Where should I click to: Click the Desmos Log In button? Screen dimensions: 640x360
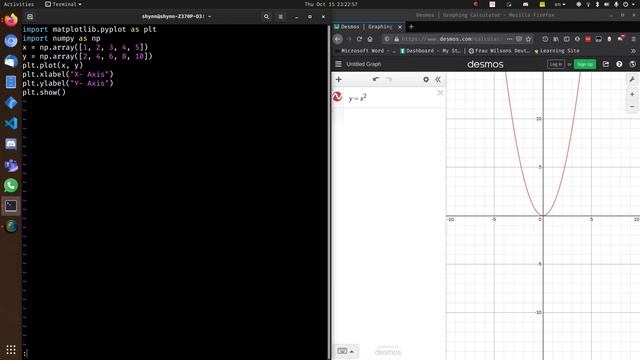[556, 64]
